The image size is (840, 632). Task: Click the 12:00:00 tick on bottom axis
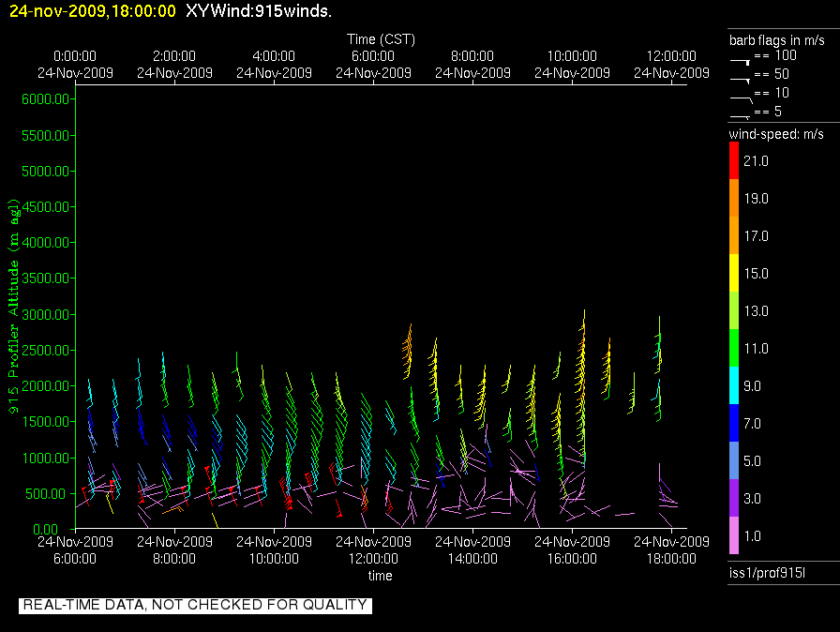[x=373, y=557]
